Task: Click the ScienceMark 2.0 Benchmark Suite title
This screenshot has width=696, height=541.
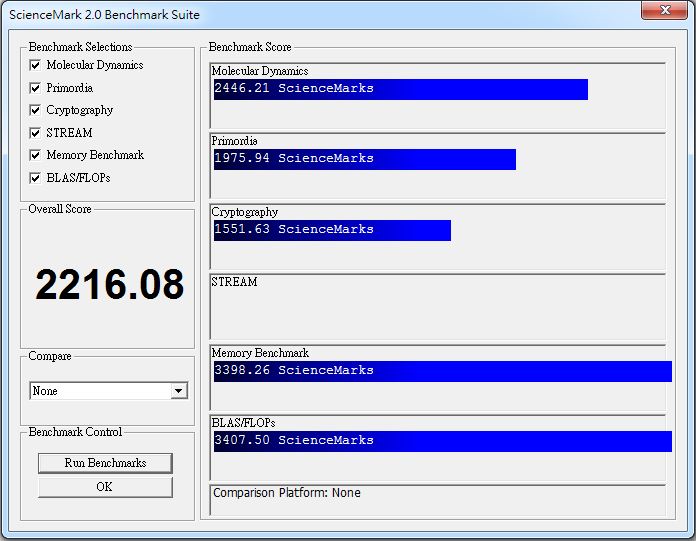Action: pos(104,15)
